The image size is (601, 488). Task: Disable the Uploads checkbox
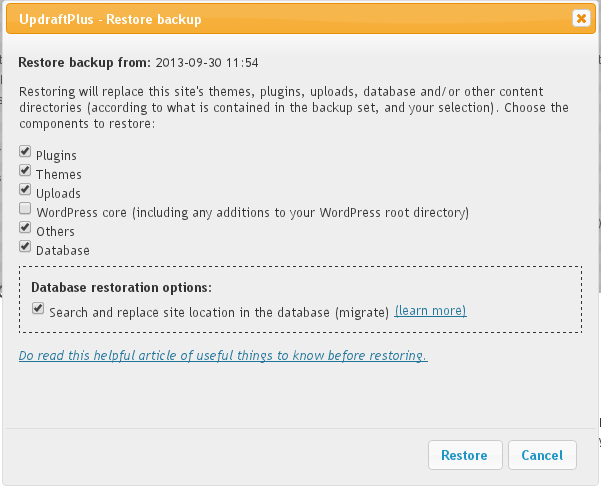pos(25,190)
